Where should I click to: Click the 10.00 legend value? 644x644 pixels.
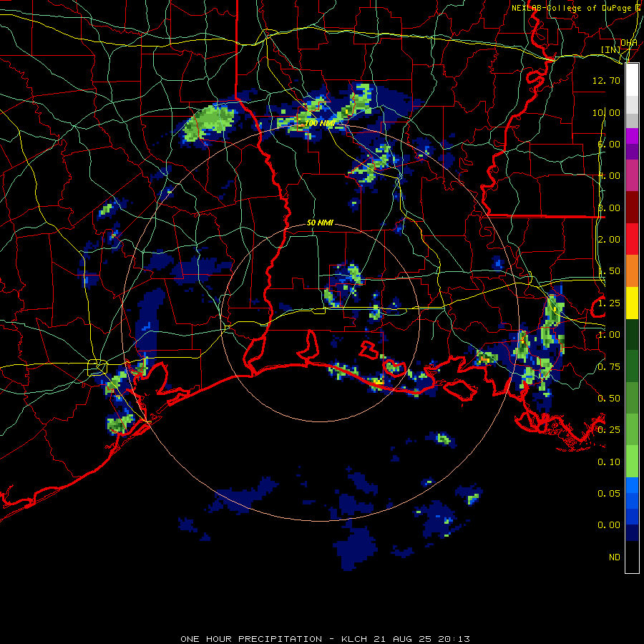[606, 112]
